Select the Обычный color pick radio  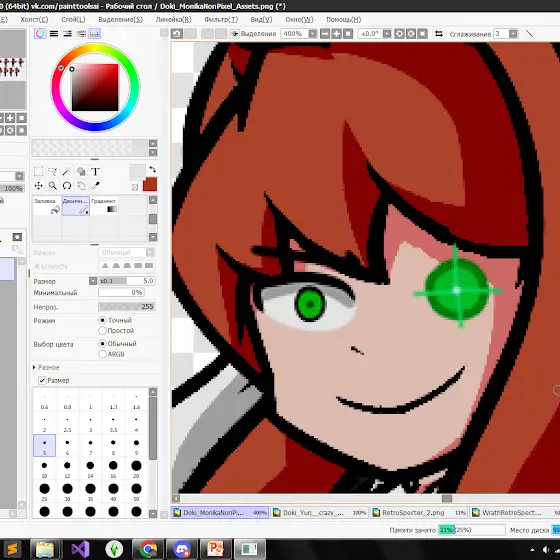[x=102, y=344]
